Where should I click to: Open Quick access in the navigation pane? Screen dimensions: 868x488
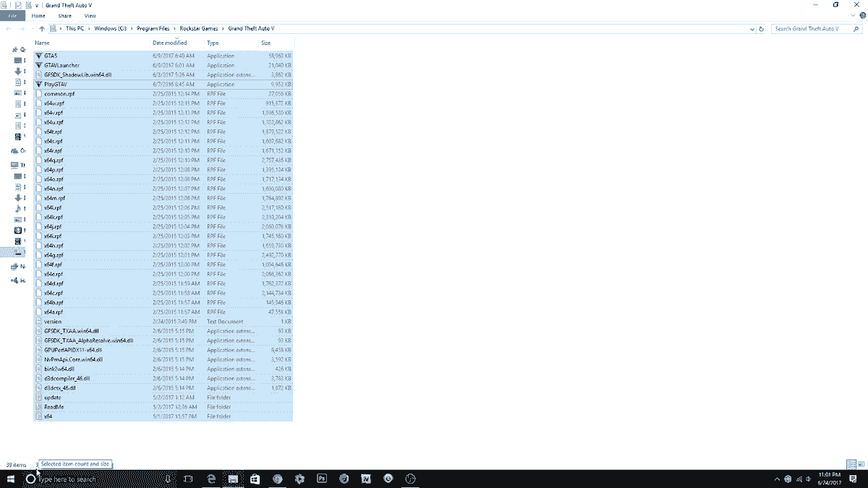tap(18, 50)
